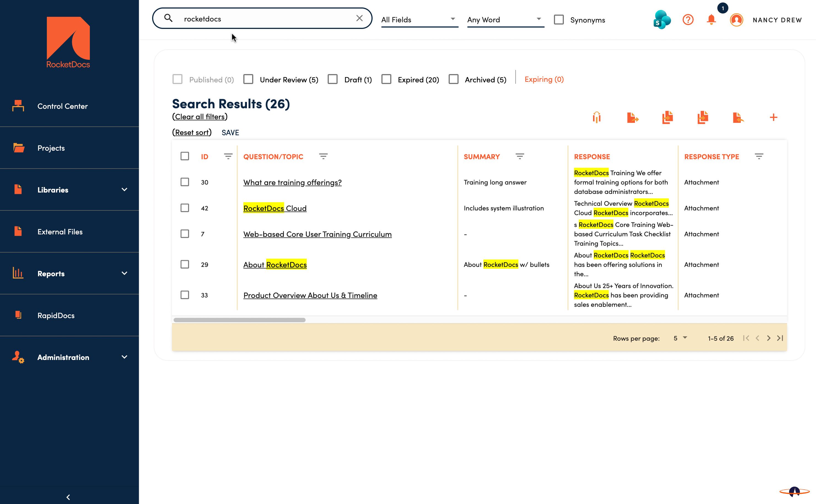Click the RESPONSE TYPE column header

[x=711, y=157]
